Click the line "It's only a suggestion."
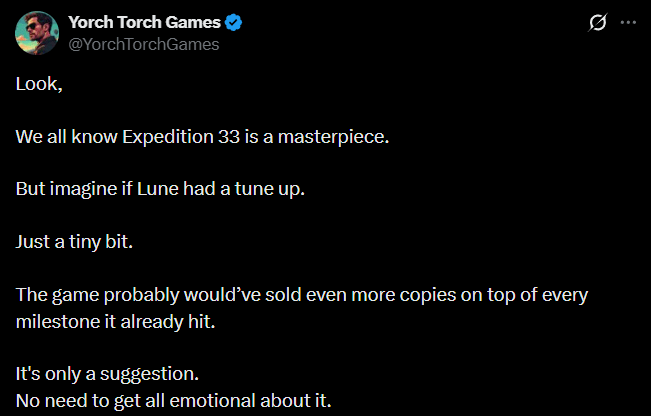 pyautogui.click(x=107, y=375)
